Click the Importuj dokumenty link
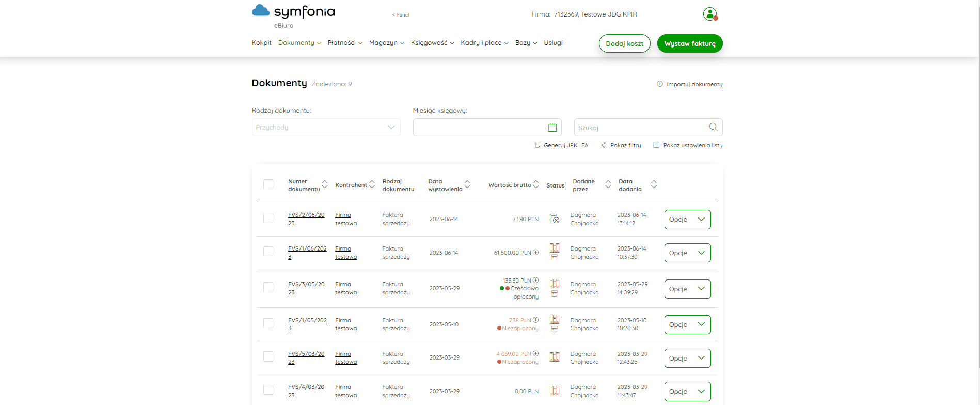Viewport: 980px width, 405px height. tap(694, 84)
